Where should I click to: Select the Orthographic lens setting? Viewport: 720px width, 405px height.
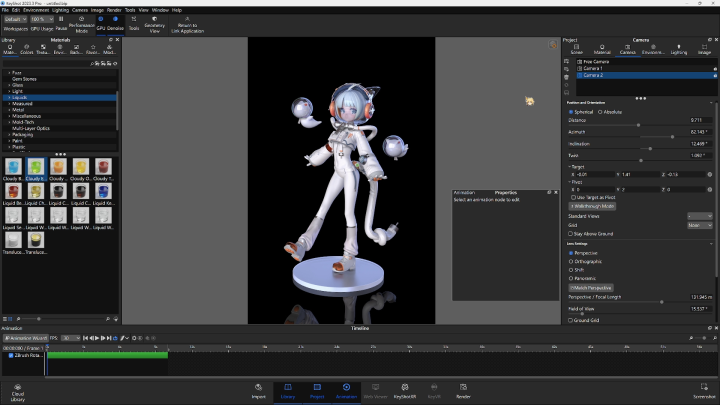[571, 261]
